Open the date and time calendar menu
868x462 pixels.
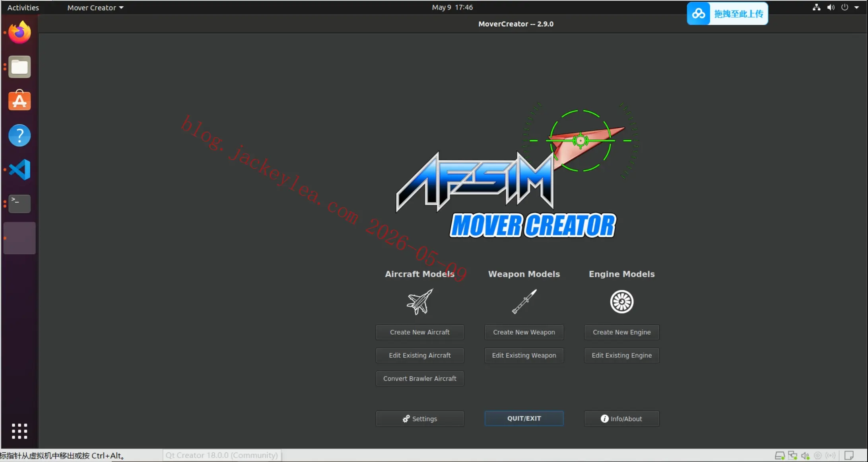pyautogui.click(x=452, y=7)
